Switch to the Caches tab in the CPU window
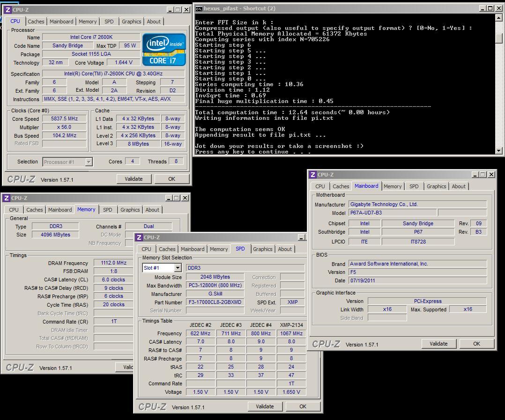Viewport: 505px width, 420px height. 36,22
